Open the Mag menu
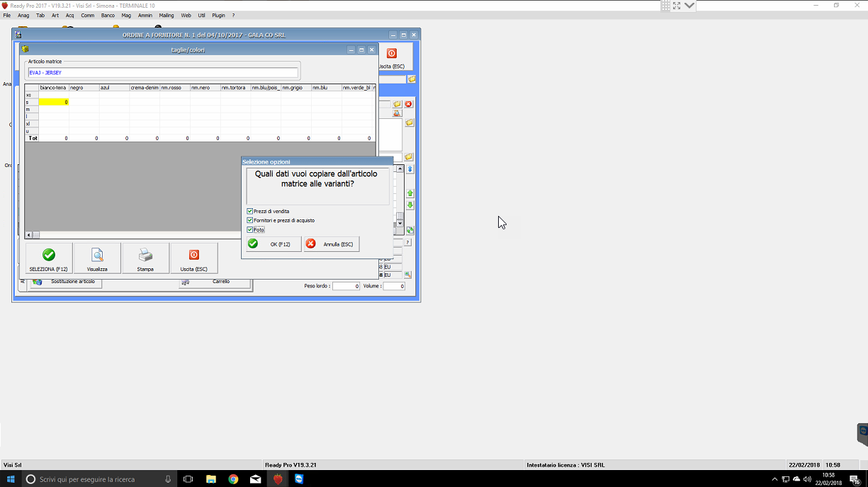Screen dimensions: 868x487 click(126, 15)
